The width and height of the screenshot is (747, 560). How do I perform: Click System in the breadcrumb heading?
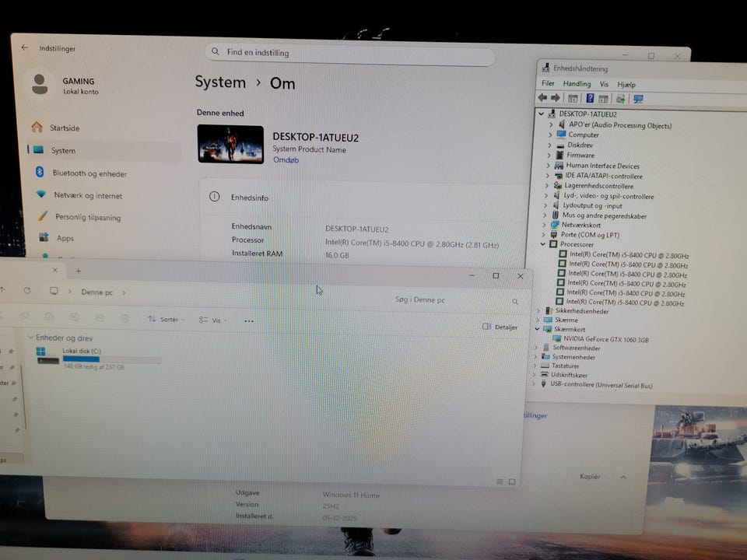[220, 82]
